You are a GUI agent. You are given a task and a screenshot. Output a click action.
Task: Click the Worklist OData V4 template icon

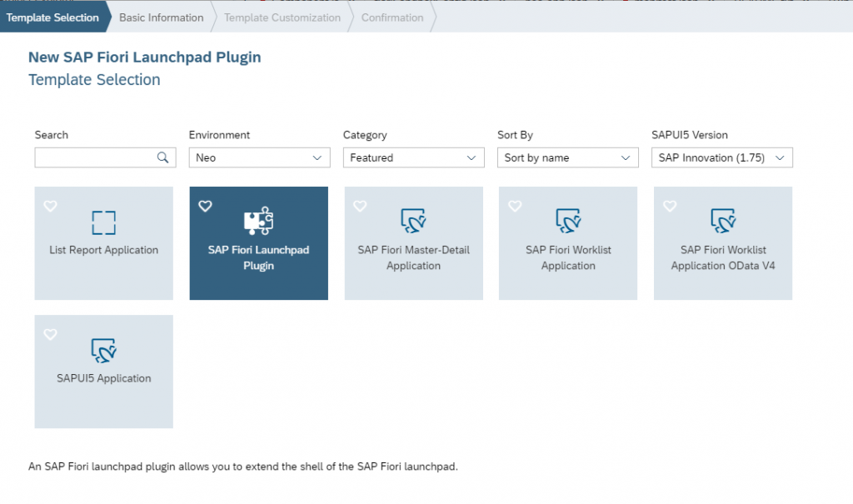coord(723,221)
